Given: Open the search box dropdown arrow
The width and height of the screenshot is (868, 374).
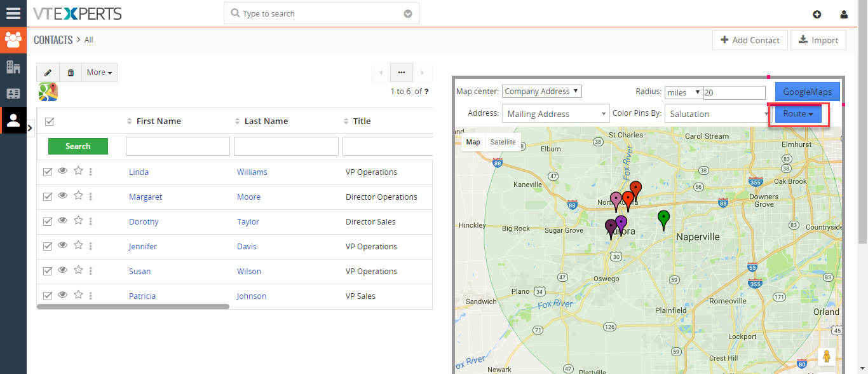Looking at the screenshot, I should click(x=408, y=14).
